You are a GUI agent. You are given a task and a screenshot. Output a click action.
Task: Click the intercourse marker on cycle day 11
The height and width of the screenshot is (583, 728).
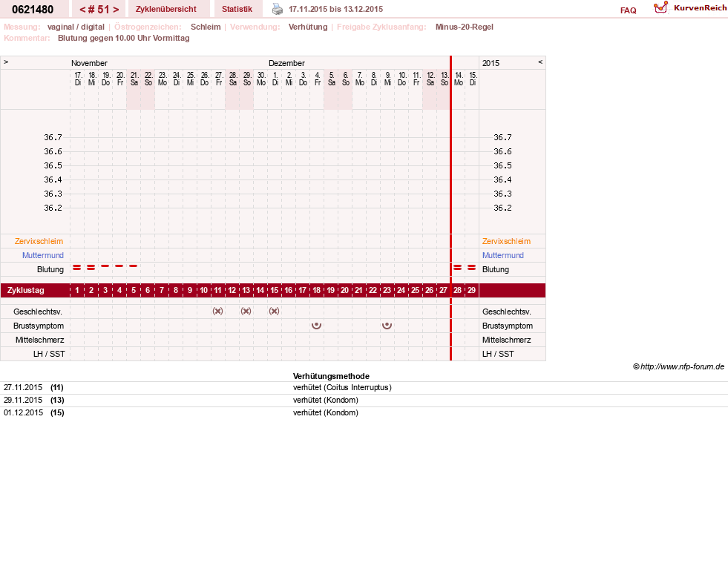coord(217,311)
